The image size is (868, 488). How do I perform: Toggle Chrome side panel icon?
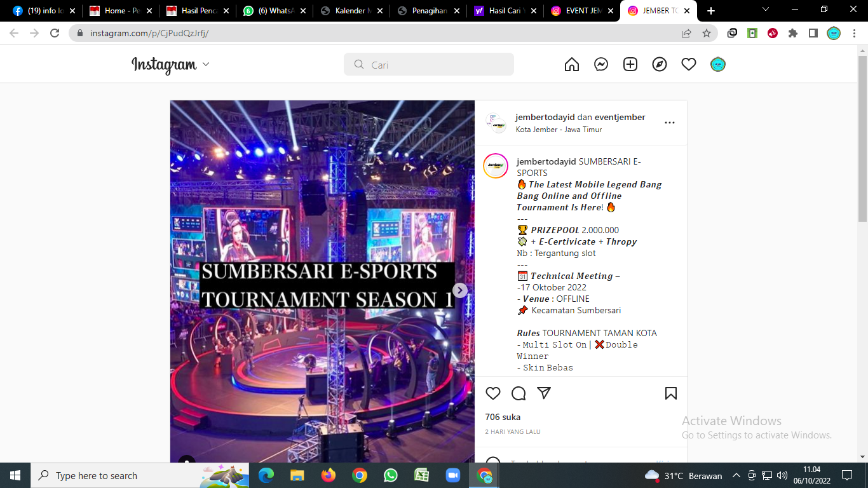click(813, 33)
